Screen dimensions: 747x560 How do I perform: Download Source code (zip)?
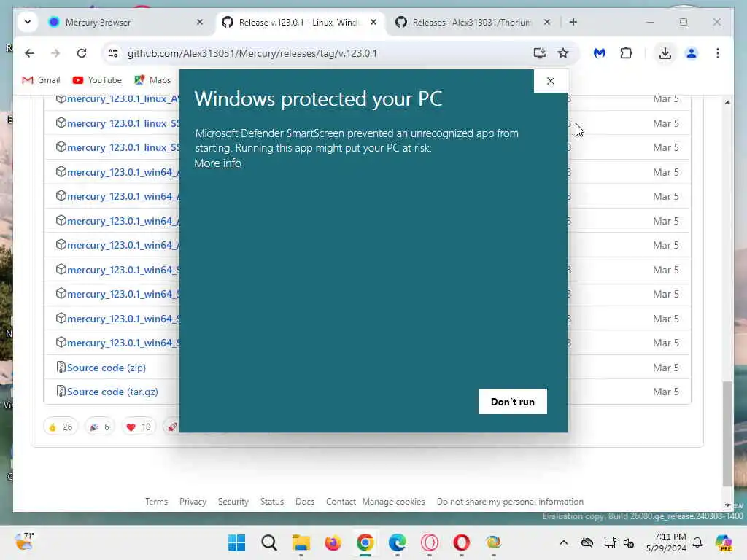coord(107,367)
